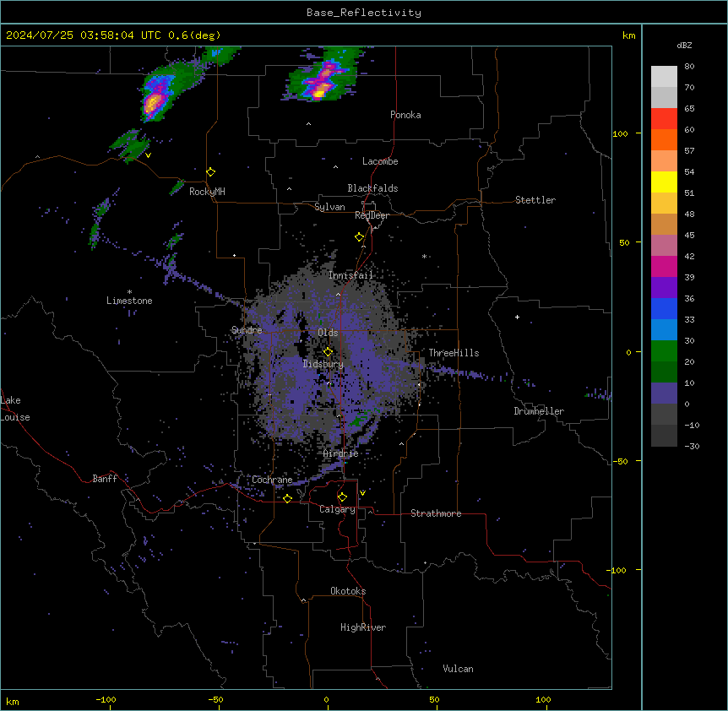Screen dimensions: 728x711
Task: Click the storm core northwest of Ponoka
Action: point(320,83)
